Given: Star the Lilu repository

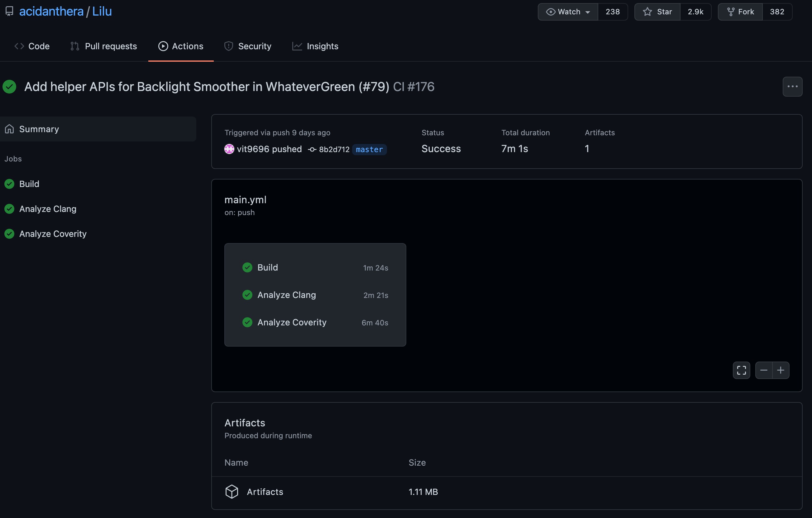Looking at the screenshot, I should (x=657, y=12).
